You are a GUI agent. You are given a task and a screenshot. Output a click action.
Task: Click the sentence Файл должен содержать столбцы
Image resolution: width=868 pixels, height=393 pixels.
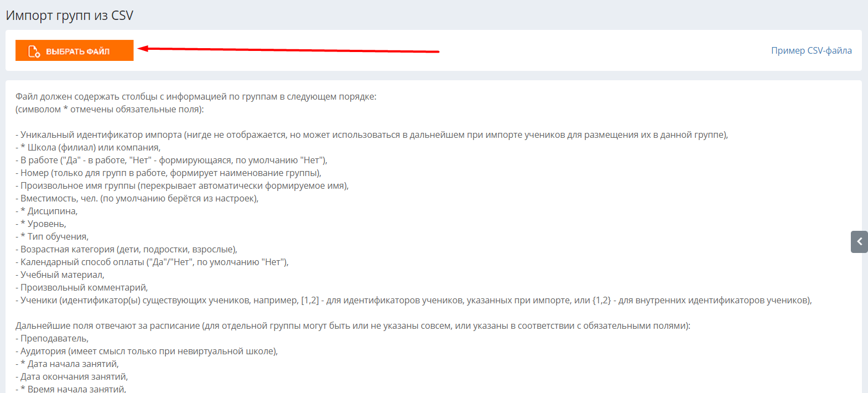(196, 96)
